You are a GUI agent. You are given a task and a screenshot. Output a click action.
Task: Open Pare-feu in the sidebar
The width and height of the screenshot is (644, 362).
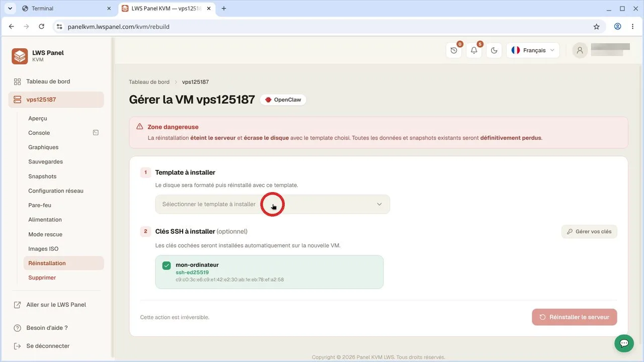coord(40,205)
